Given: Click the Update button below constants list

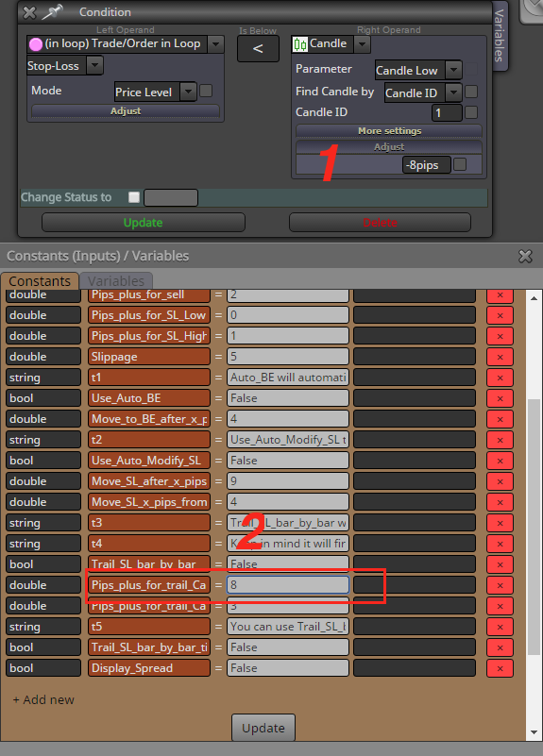Looking at the screenshot, I should pos(263,728).
